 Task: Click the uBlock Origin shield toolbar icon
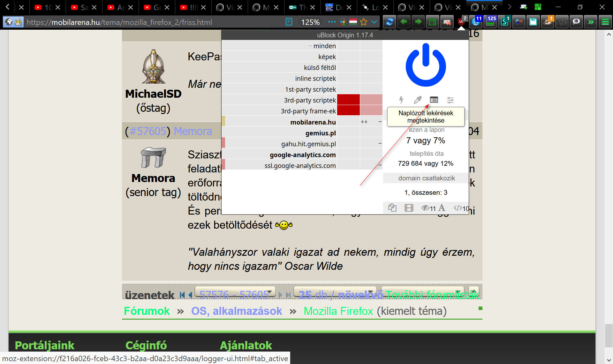pyautogui.click(x=461, y=22)
